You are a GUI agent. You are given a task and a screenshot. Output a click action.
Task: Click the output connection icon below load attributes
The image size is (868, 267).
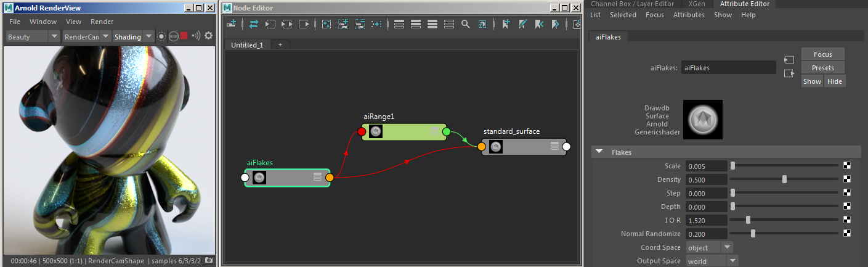point(789,73)
